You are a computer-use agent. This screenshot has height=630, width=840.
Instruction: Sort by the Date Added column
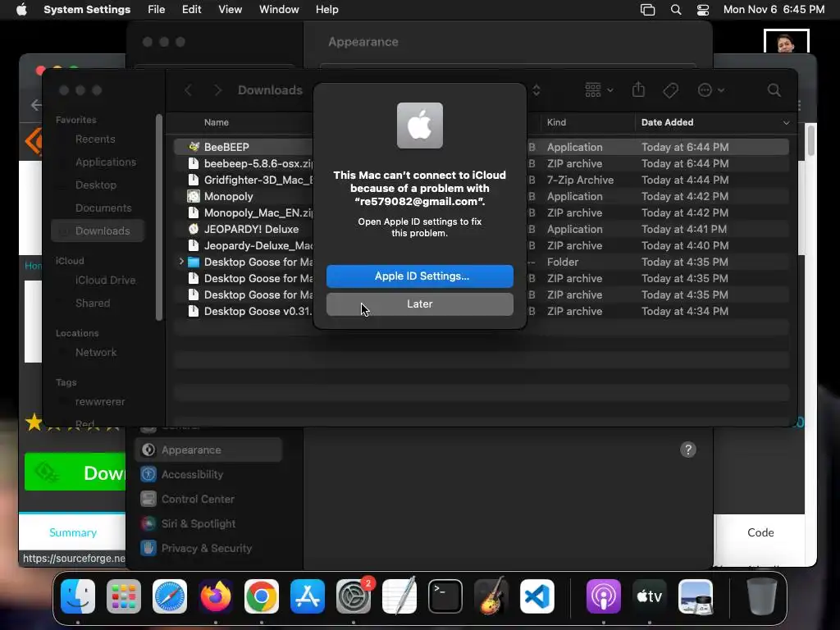715,122
